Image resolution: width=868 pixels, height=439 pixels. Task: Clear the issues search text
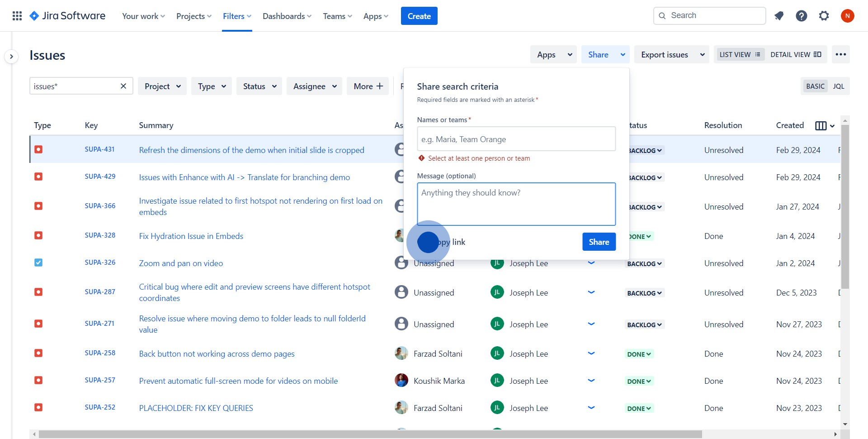point(123,86)
